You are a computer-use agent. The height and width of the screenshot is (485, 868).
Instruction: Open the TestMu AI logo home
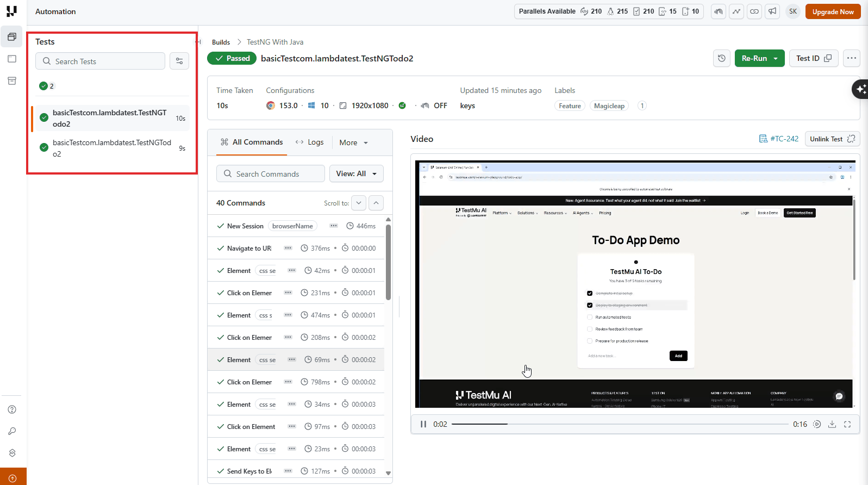click(x=11, y=11)
